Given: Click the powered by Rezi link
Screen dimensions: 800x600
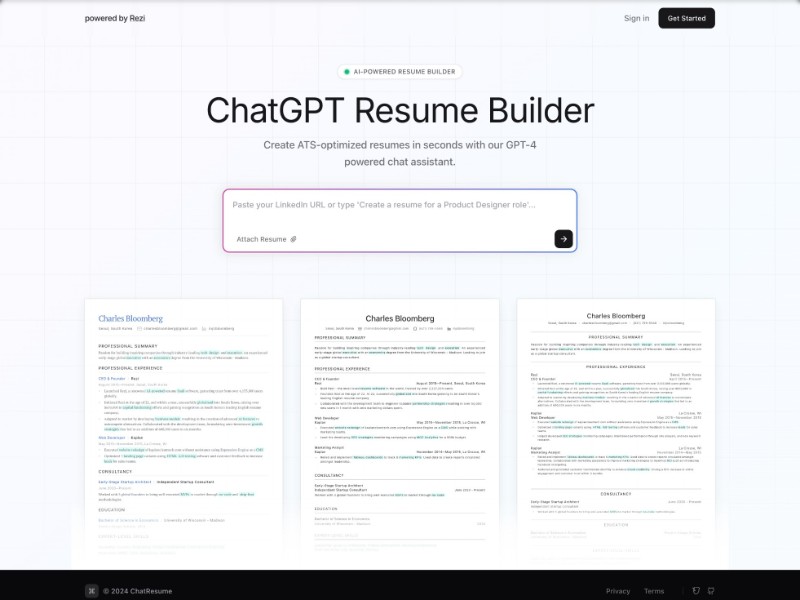Looking at the screenshot, I should tap(117, 17).
